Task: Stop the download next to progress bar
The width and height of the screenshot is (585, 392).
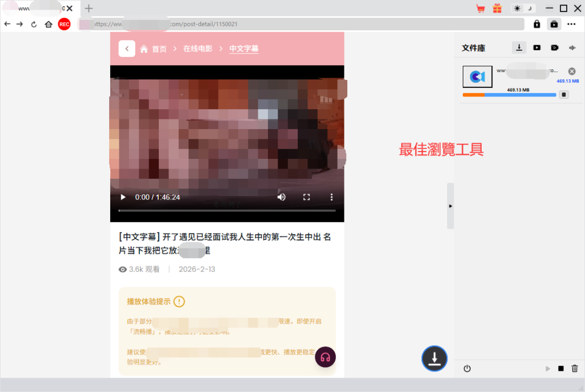Action: pyautogui.click(x=564, y=95)
